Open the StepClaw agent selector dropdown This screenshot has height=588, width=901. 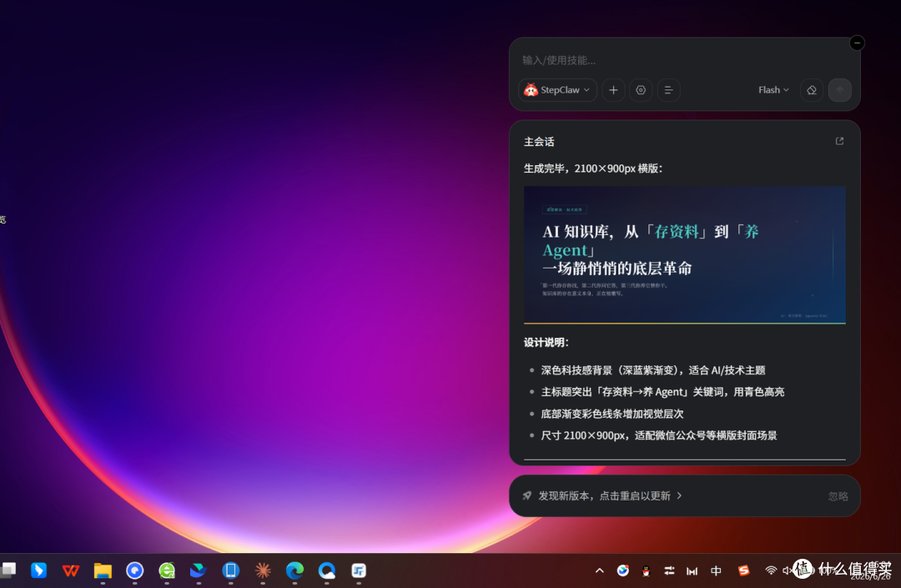coord(557,90)
